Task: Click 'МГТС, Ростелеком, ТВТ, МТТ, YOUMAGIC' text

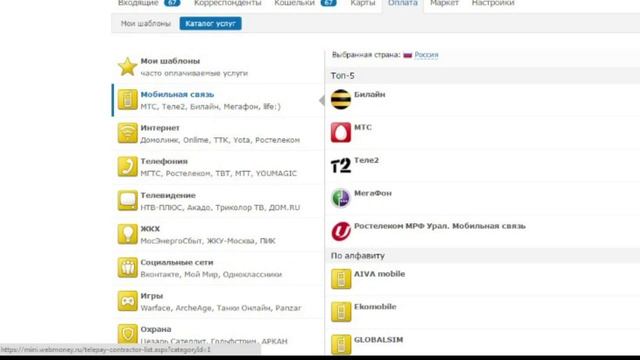Action: (x=218, y=173)
